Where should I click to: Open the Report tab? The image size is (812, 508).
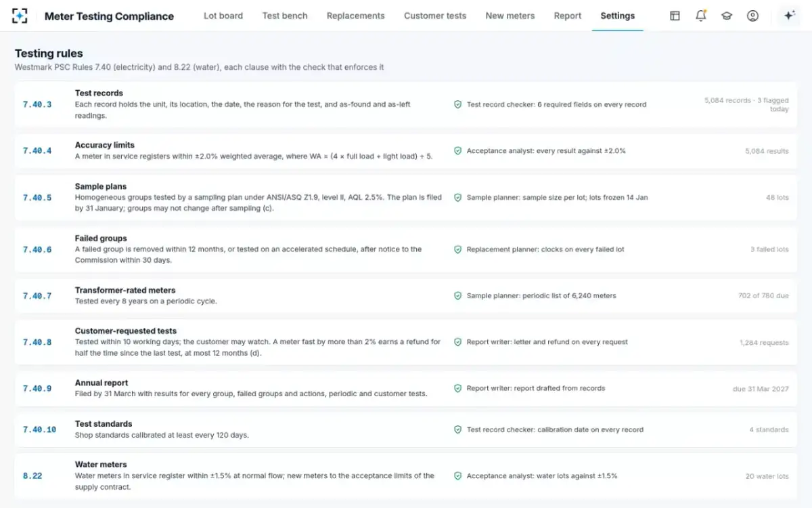[568, 16]
